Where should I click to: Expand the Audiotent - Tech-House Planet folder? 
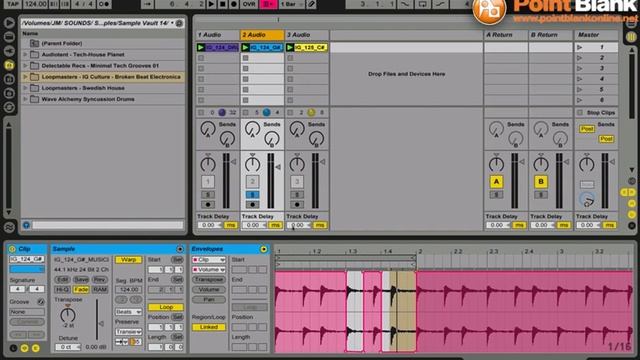(25, 54)
